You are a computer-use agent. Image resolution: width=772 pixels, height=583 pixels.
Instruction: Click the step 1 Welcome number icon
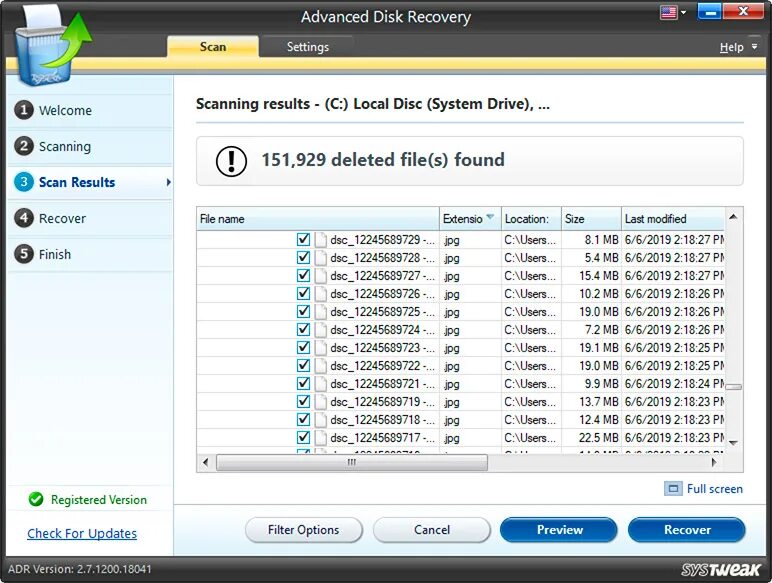24,110
